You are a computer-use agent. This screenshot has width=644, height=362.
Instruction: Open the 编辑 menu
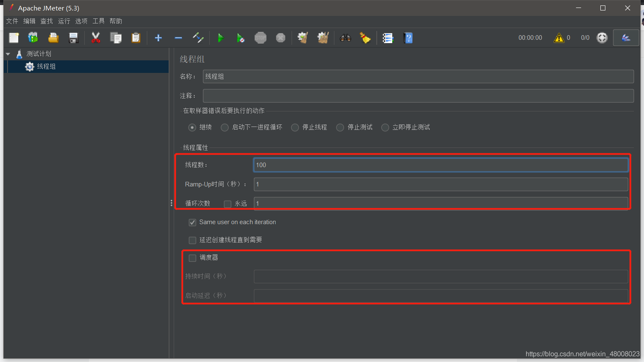29,21
